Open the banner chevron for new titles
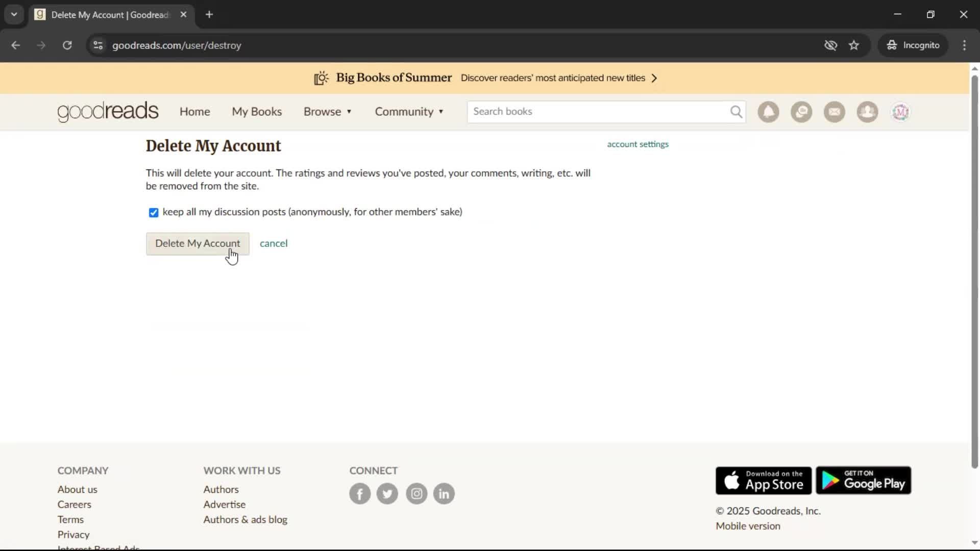The image size is (980, 551). pos(654,78)
